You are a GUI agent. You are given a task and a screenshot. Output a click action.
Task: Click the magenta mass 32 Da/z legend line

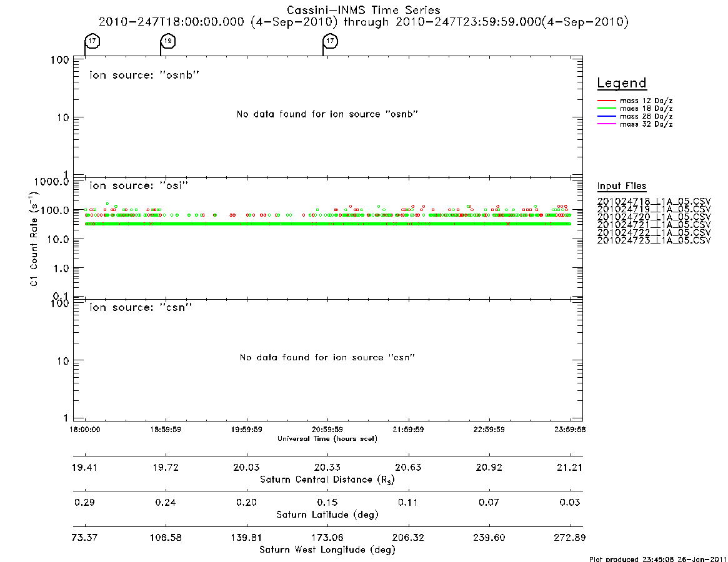[606, 124]
